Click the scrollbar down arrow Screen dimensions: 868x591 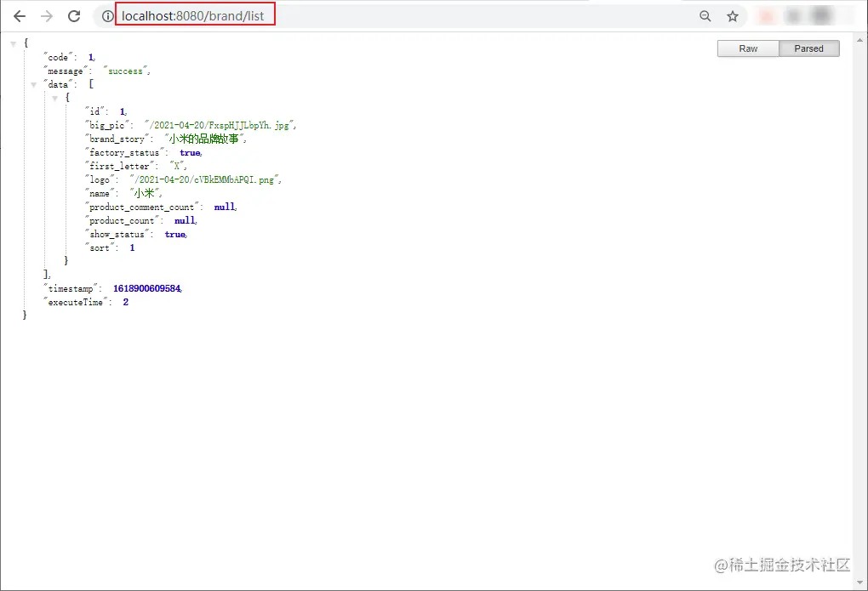click(x=859, y=582)
